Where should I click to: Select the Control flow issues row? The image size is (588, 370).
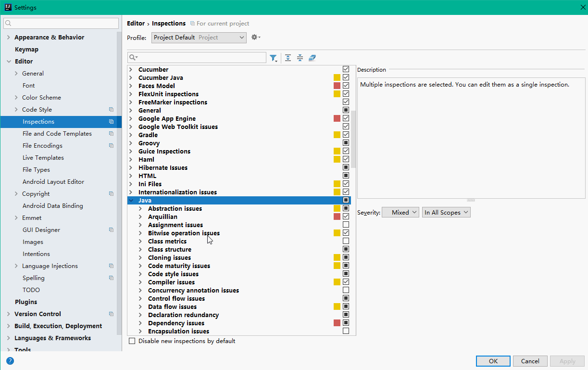tap(239, 298)
